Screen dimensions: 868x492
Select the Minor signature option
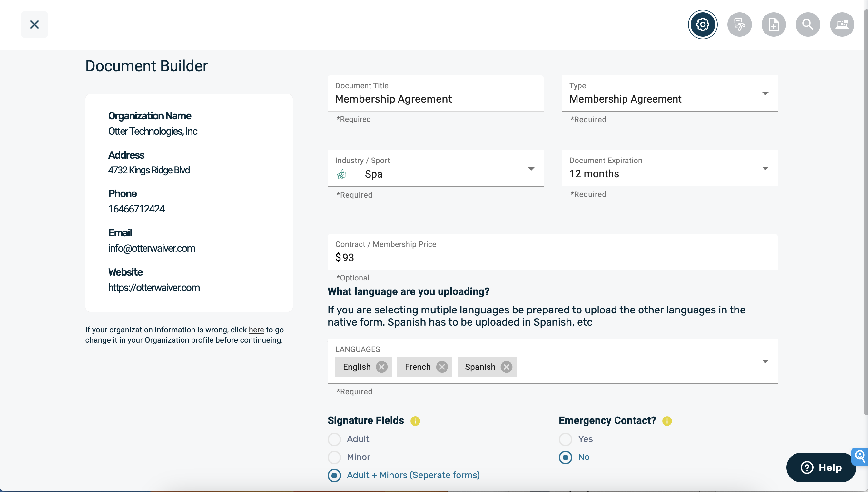pyautogui.click(x=334, y=457)
